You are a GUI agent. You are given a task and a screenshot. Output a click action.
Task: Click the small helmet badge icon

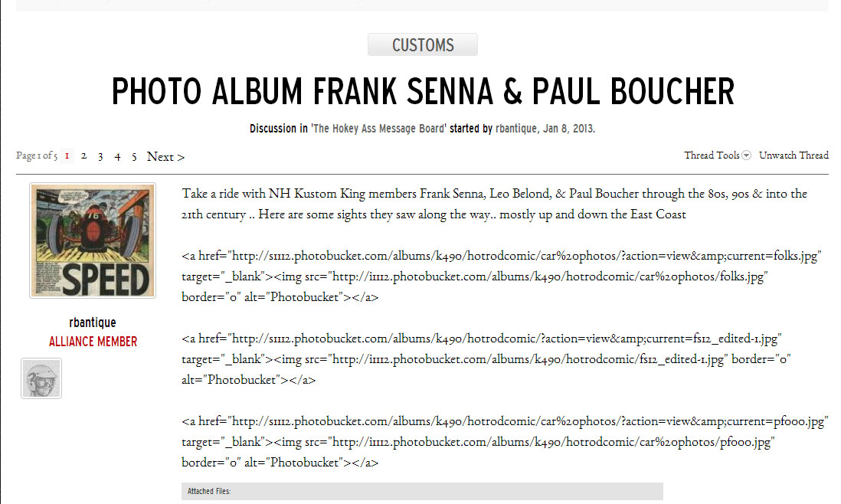[x=41, y=378]
